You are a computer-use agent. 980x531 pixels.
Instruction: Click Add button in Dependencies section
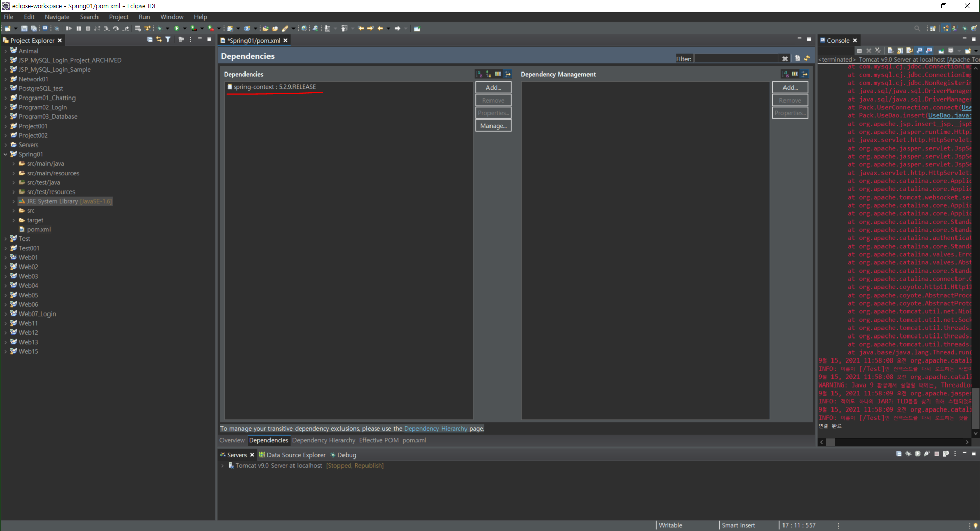coord(494,88)
